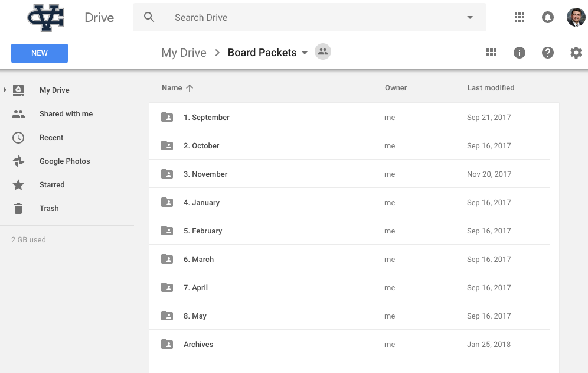Click the shared people icon beside Board Packets

pos(323,52)
